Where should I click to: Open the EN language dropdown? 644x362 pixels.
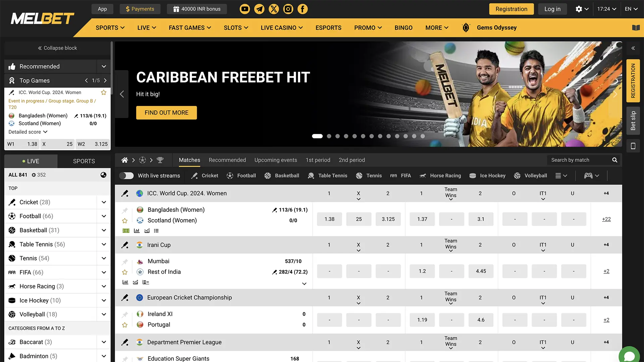(631, 9)
